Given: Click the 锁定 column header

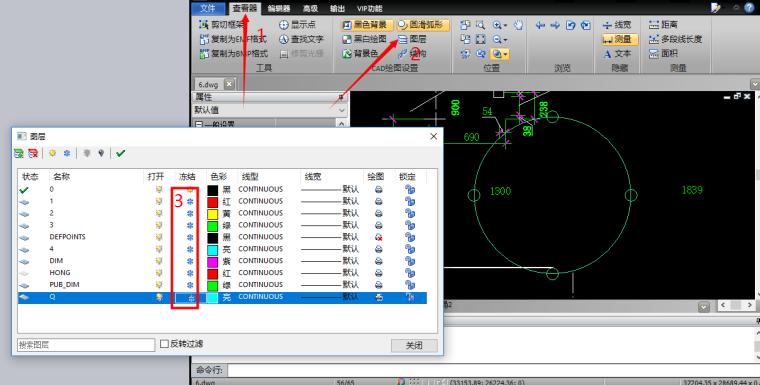Looking at the screenshot, I should (407, 176).
